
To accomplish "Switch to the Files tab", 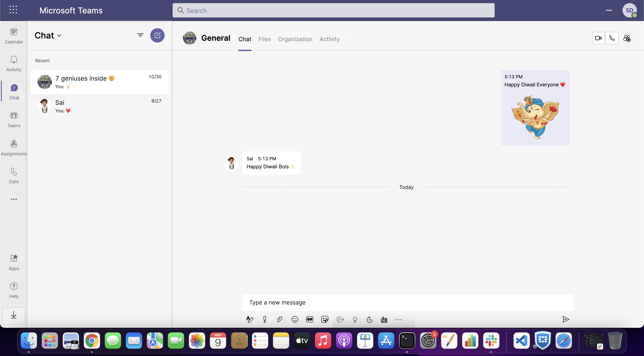I will (x=265, y=39).
